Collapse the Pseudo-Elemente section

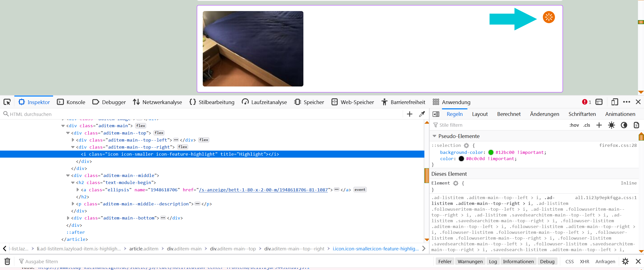[x=434, y=136]
